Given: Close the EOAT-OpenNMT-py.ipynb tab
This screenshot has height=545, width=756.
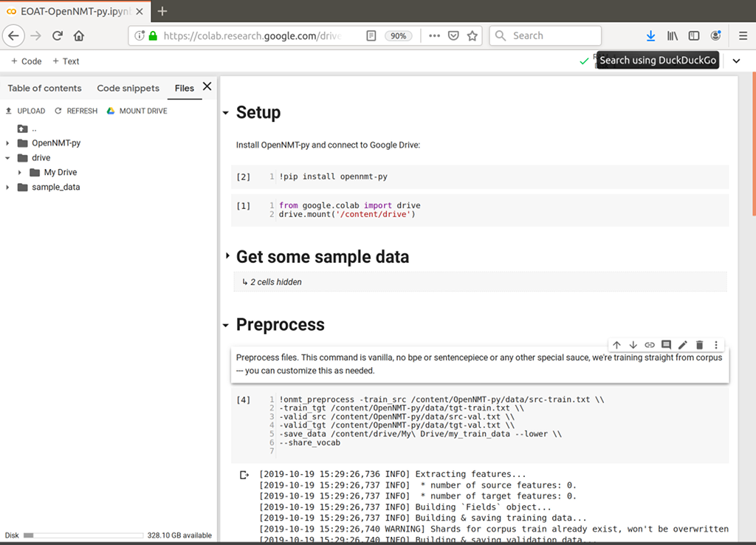Looking at the screenshot, I should pyautogui.click(x=140, y=11).
